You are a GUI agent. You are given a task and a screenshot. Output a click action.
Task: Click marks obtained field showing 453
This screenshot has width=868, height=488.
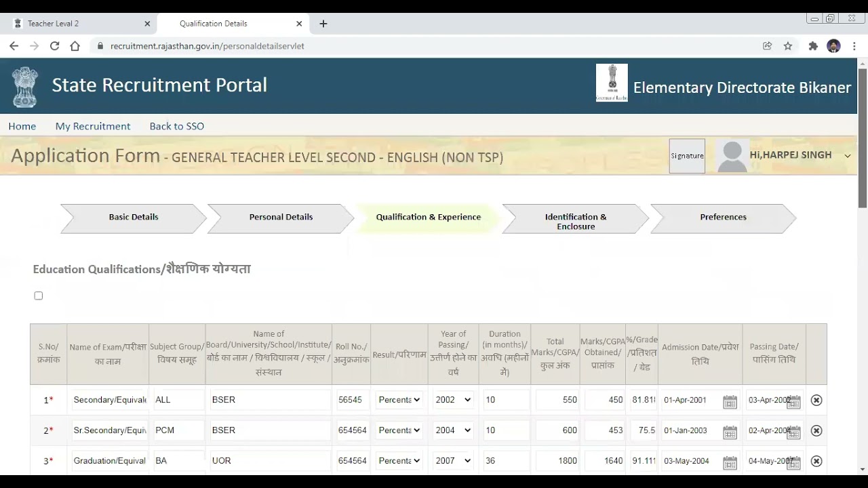tap(605, 430)
